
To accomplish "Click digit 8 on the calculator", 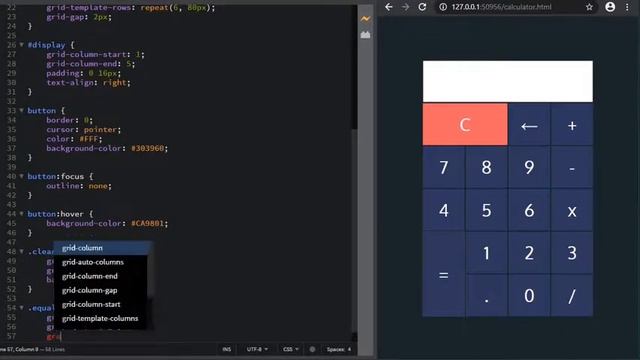I will 487,167.
